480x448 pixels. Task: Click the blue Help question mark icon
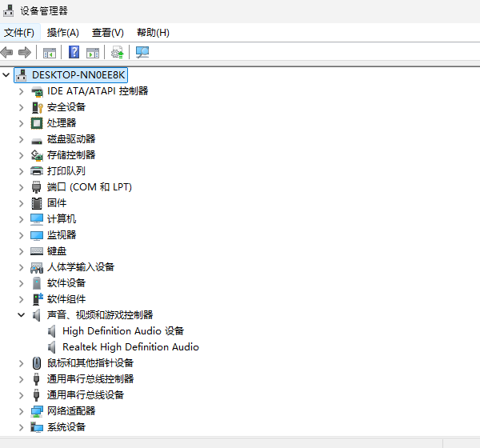click(74, 53)
